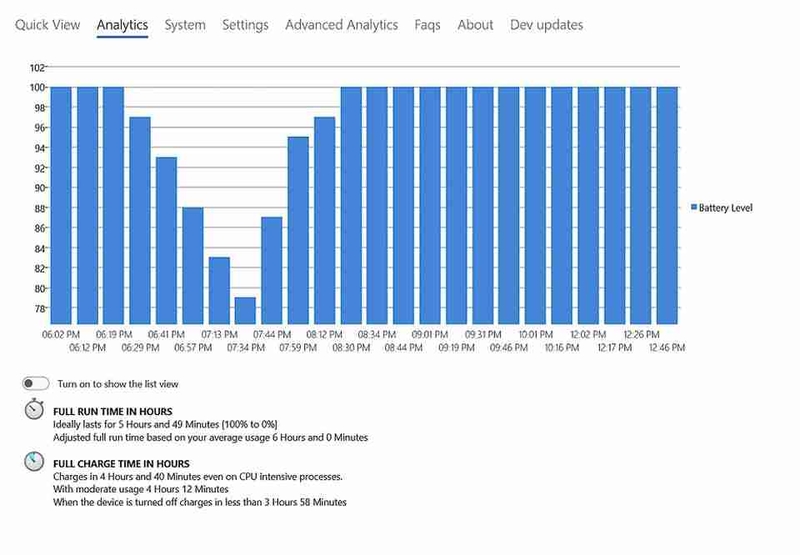Click 'When the device is turned off' line
Viewport: 800px width, 555px height.
tap(199, 502)
